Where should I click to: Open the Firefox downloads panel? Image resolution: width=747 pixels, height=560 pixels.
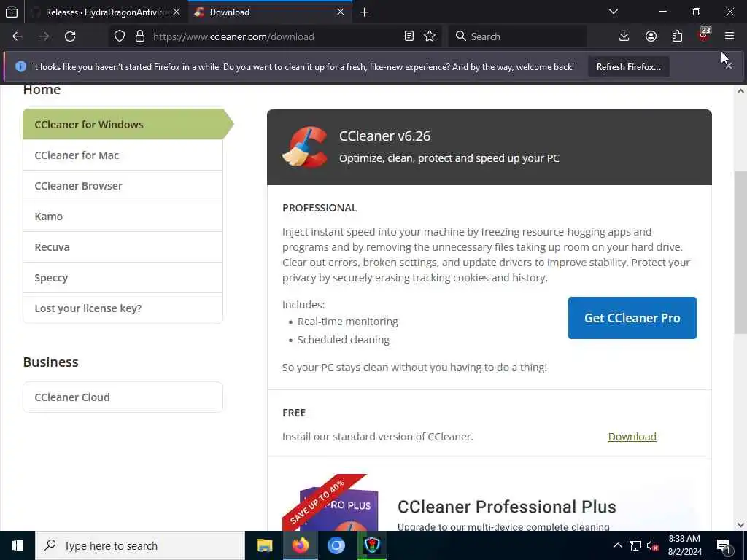pyautogui.click(x=624, y=36)
